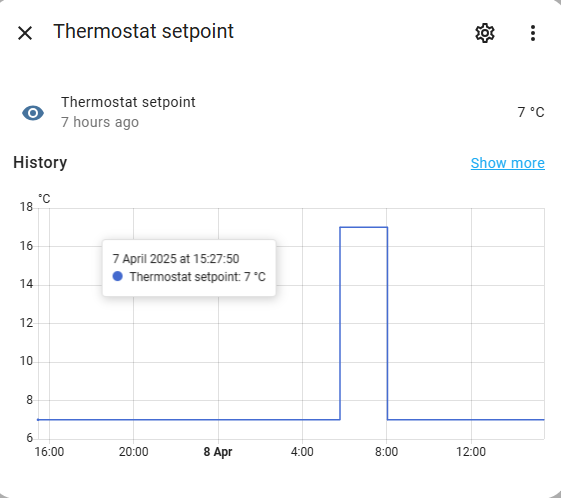Click the 20:00 time axis label

click(x=133, y=452)
